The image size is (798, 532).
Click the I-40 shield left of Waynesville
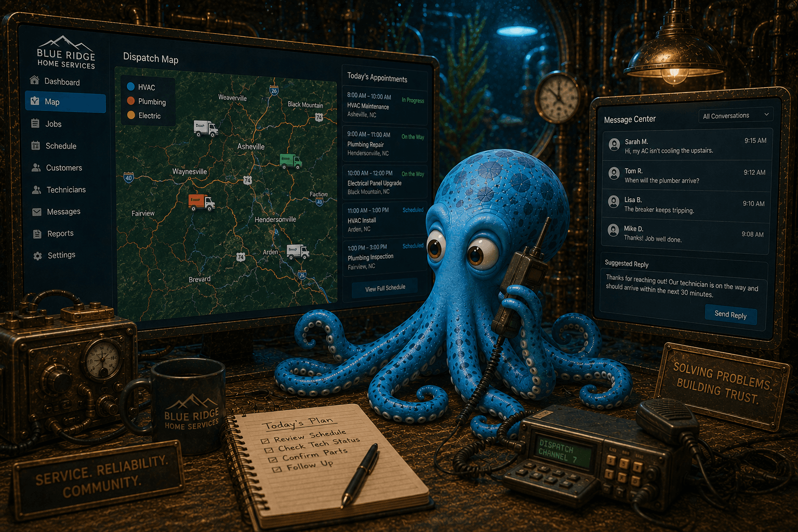[x=128, y=177]
